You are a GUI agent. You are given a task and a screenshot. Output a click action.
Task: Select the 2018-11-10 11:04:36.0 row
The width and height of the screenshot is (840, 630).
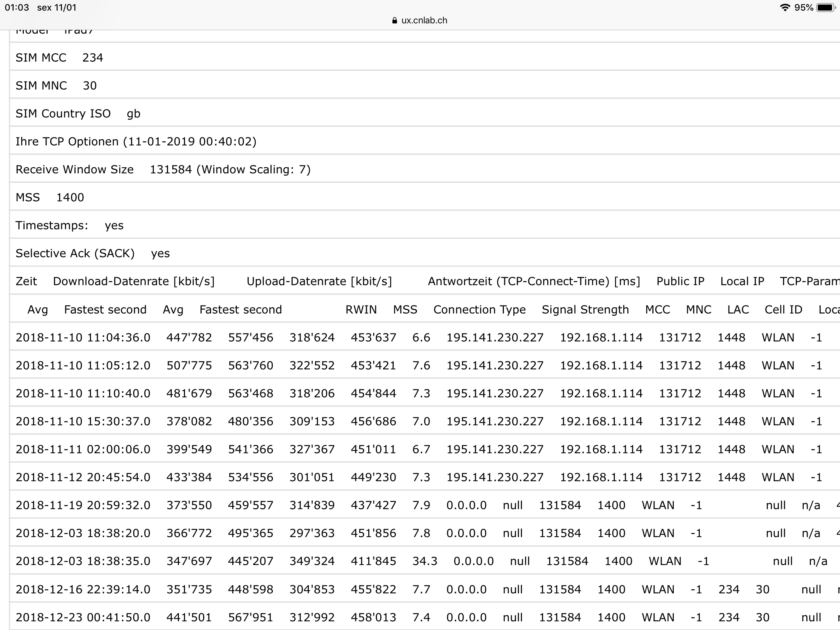click(x=83, y=338)
